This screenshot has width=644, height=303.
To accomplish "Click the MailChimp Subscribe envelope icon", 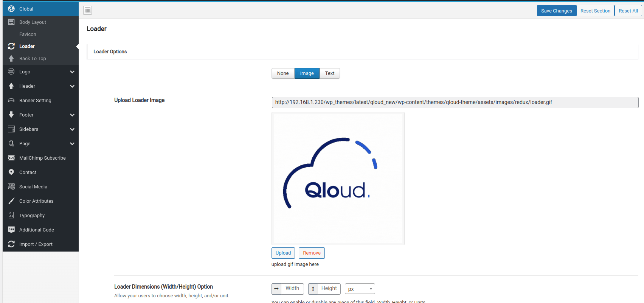I will pos(11,158).
